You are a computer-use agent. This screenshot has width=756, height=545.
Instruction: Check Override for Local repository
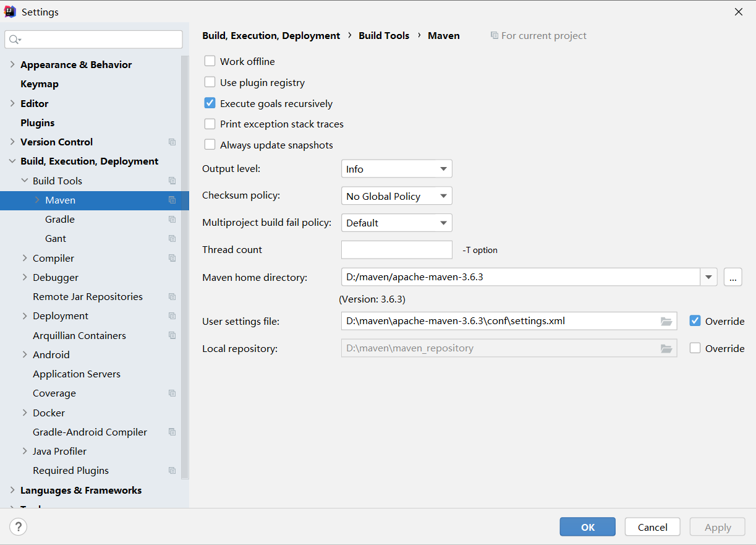695,348
